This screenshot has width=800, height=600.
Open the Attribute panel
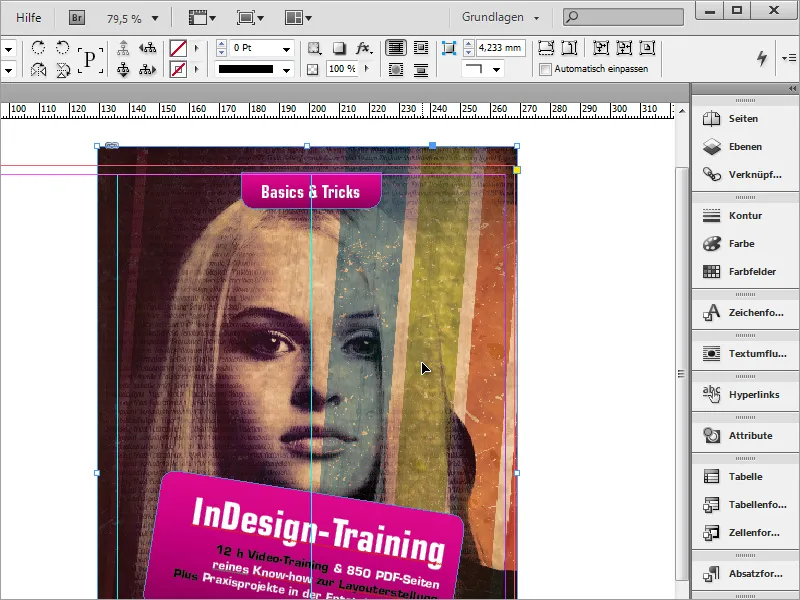[745, 436]
